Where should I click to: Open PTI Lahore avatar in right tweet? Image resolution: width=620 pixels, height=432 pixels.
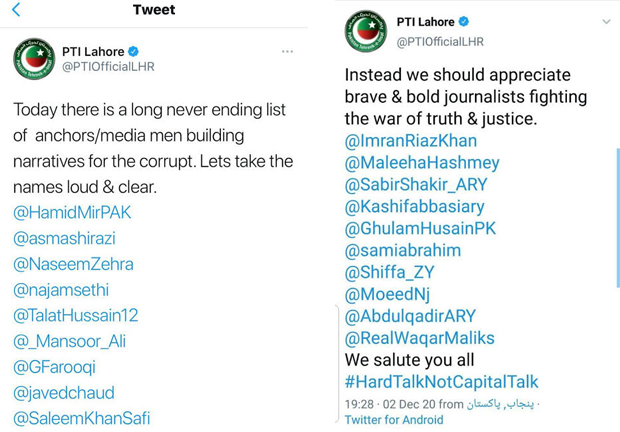click(x=366, y=31)
